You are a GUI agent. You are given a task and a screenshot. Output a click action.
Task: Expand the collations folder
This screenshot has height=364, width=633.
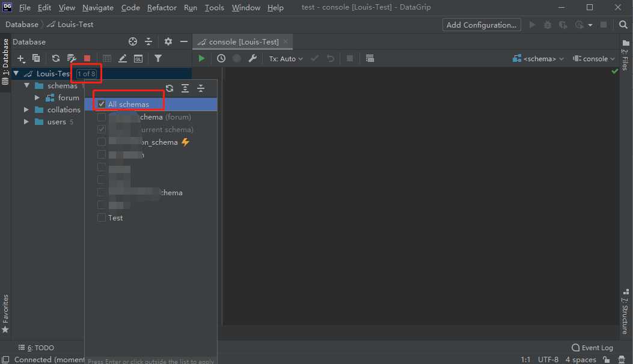point(26,110)
